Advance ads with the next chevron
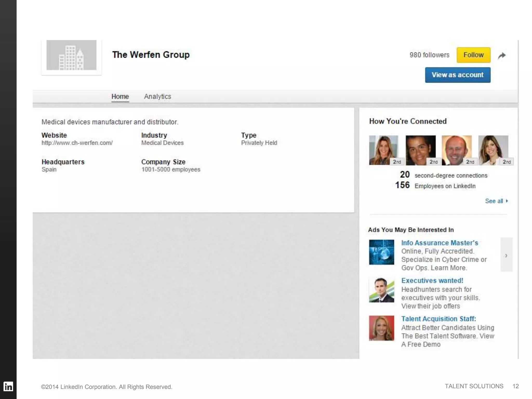This screenshot has height=399, width=532. 506,255
